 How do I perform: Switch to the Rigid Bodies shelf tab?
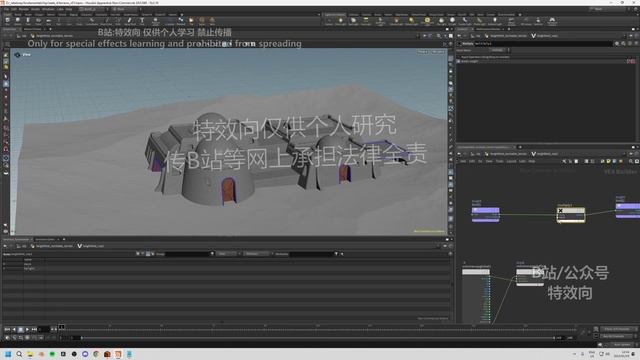point(402,15)
